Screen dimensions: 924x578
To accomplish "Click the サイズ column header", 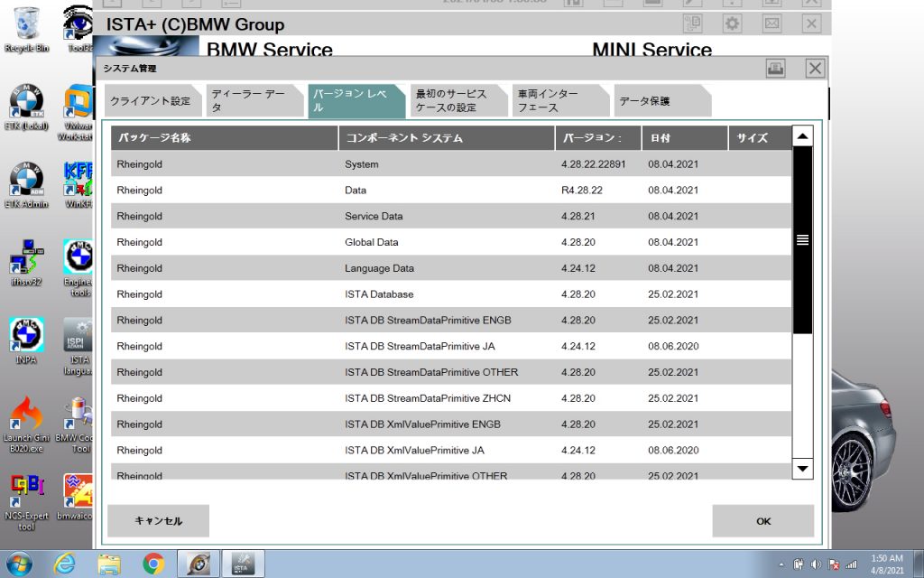I will point(760,138).
